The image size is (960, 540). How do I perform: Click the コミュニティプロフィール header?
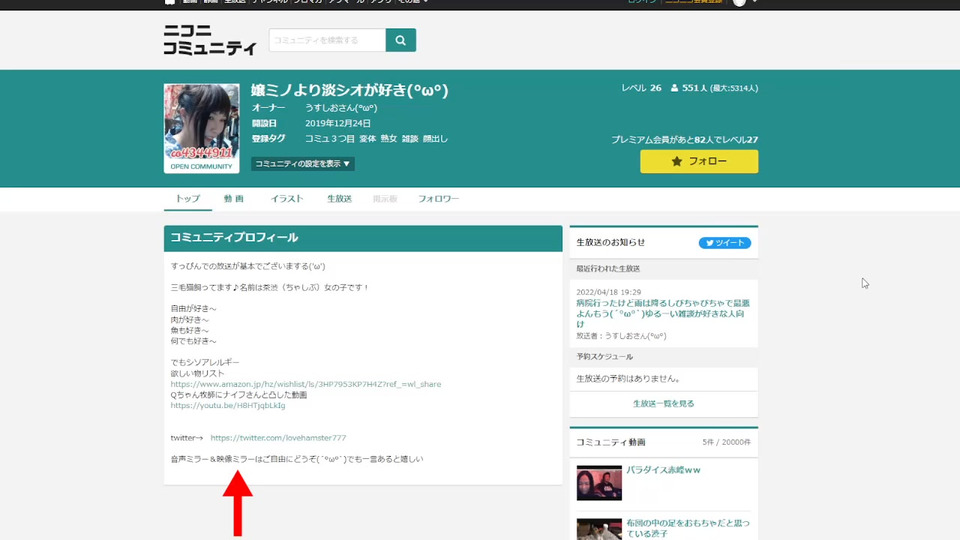coord(363,238)
